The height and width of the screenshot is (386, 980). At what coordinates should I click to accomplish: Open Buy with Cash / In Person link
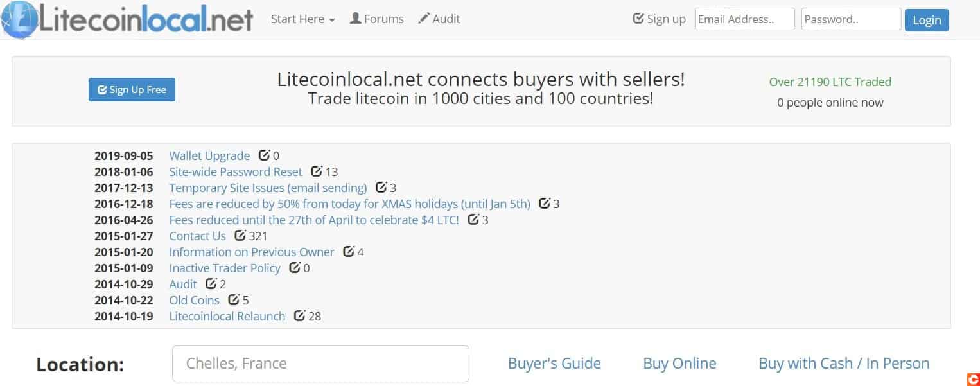tap(844, 364)
